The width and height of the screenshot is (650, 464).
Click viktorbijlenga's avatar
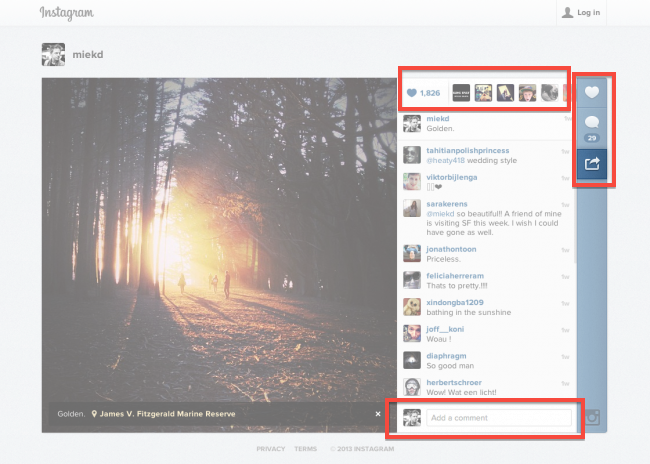click(x=412, y=182)
